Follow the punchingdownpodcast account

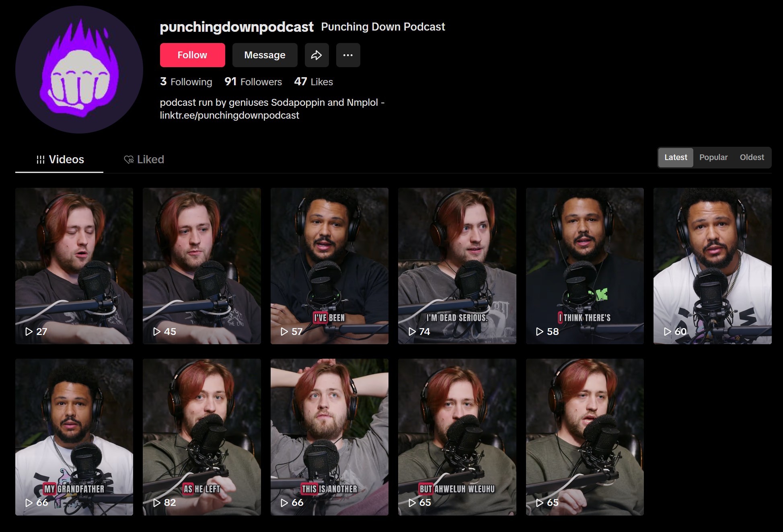coord(192,55)
